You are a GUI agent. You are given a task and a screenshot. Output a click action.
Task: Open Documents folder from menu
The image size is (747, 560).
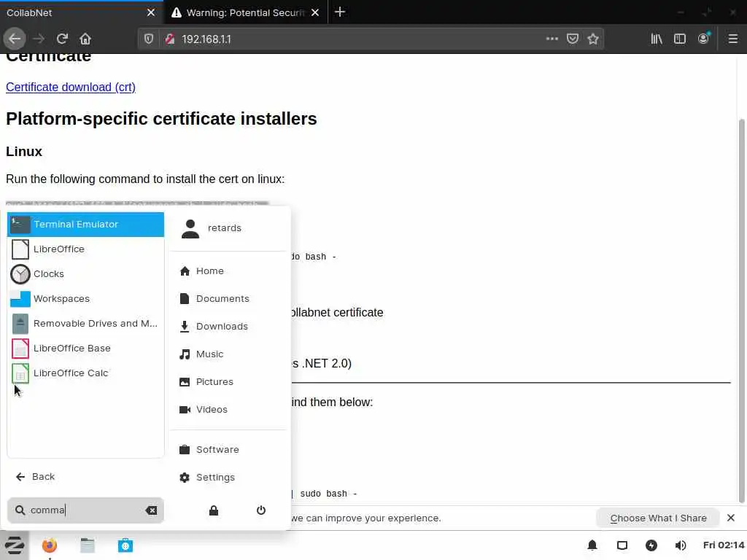click(228, 298)
